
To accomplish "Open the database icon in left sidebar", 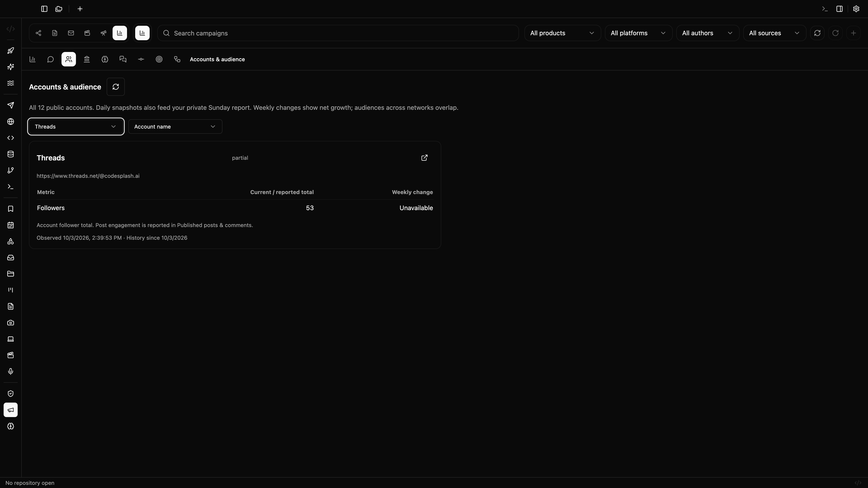I will coord(10,154).
